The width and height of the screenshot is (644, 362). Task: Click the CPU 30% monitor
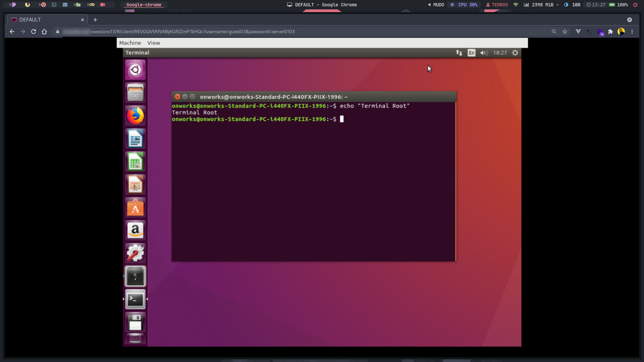pos(464,5)
